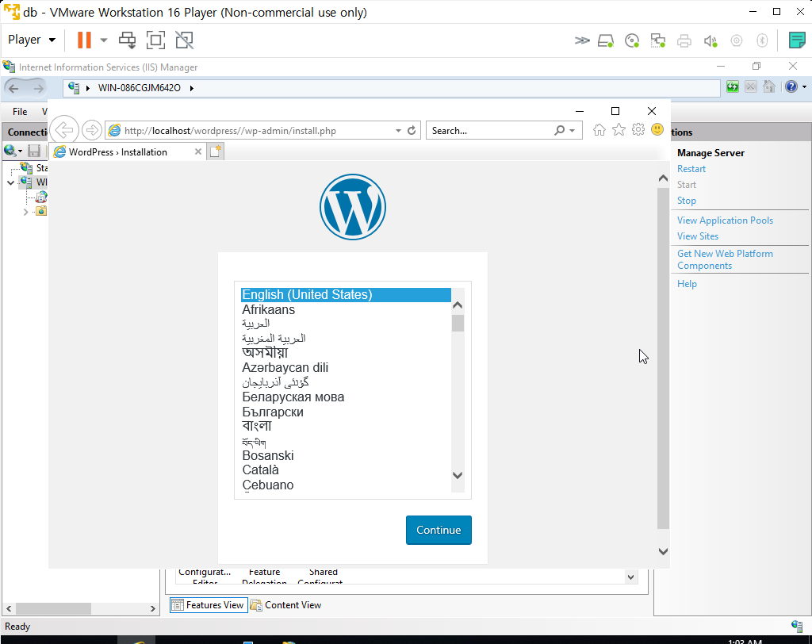
Task: Select English (United States) language
Action: [x=346, y=295]
